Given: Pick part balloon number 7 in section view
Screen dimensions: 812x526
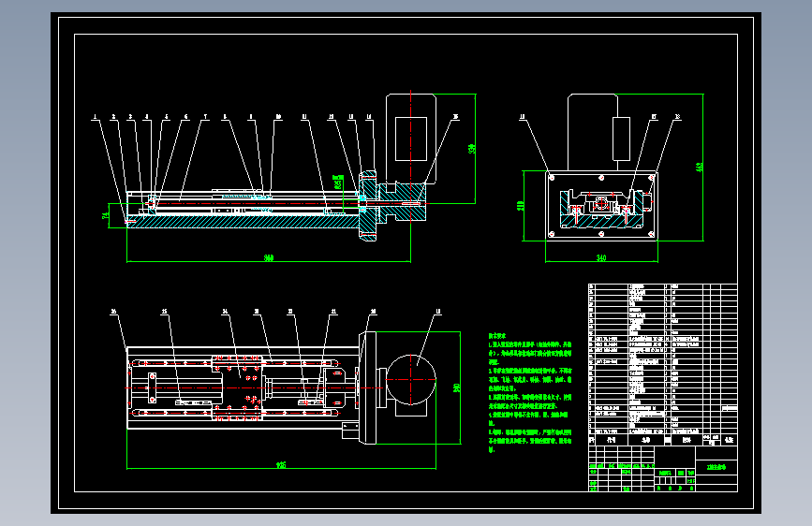Looking at the screenshot, I should 205,117.
